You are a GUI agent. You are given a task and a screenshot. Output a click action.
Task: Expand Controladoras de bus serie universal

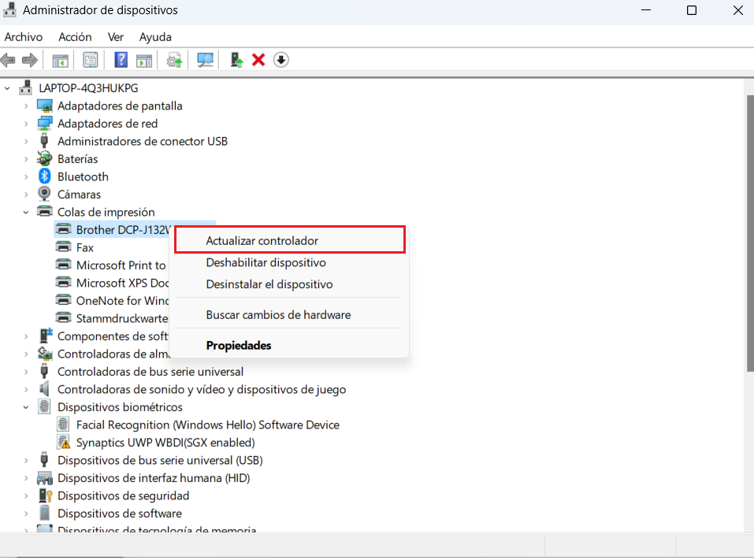26,372
